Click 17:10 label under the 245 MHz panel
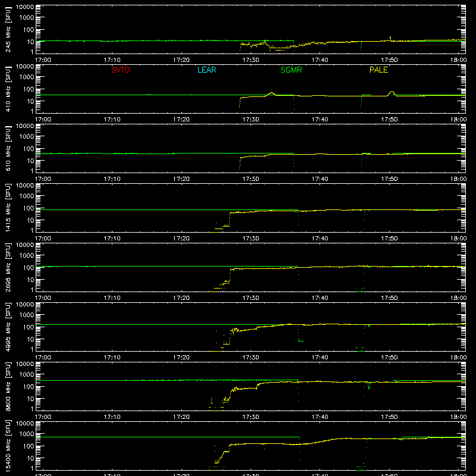476x476 pixels. (112, 60)
